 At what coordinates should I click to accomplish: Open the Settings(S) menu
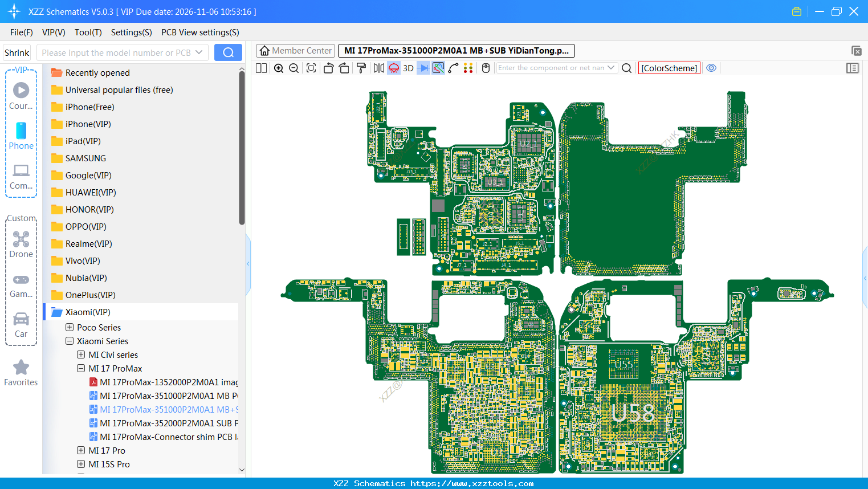point(132,32)
